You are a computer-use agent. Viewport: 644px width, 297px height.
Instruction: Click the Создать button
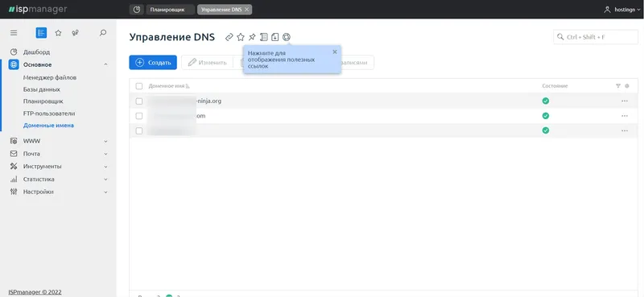pyautogui.click(x=153, y=63)
